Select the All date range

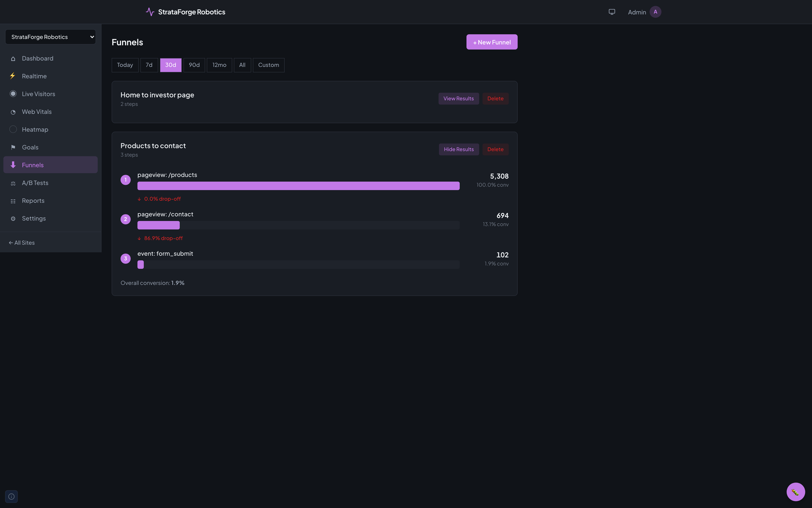(x=242, y=65)
